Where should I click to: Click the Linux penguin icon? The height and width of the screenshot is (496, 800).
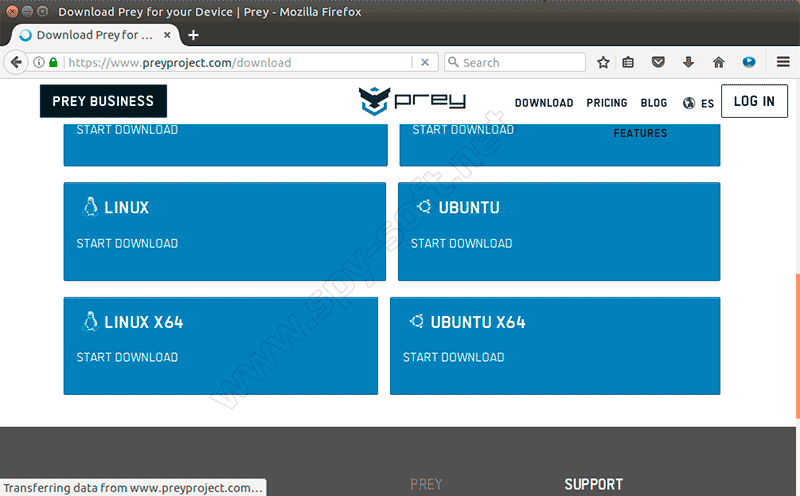click(90, 207)
